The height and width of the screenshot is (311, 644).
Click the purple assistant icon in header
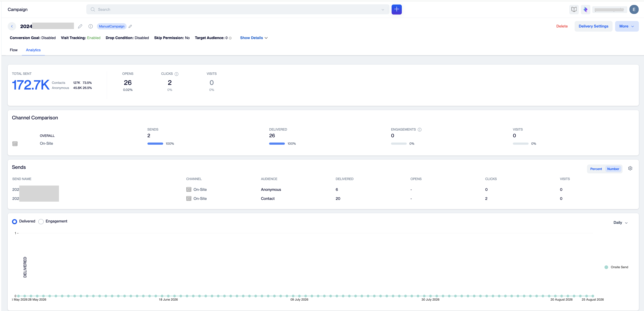pos(585,9)
